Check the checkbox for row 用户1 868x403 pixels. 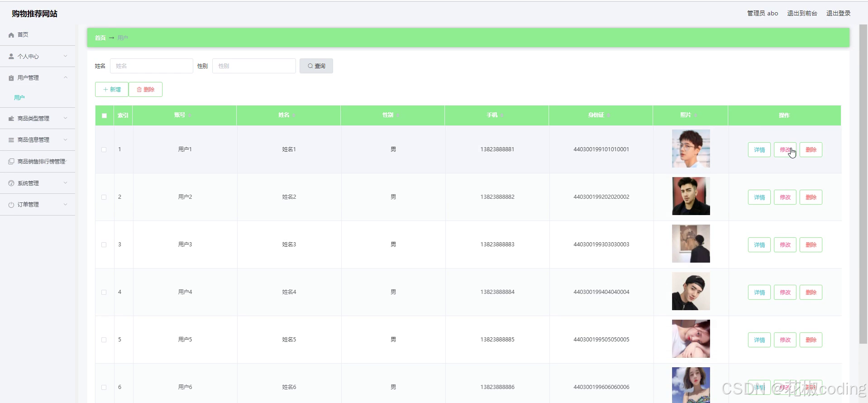[x=104, y=149]
